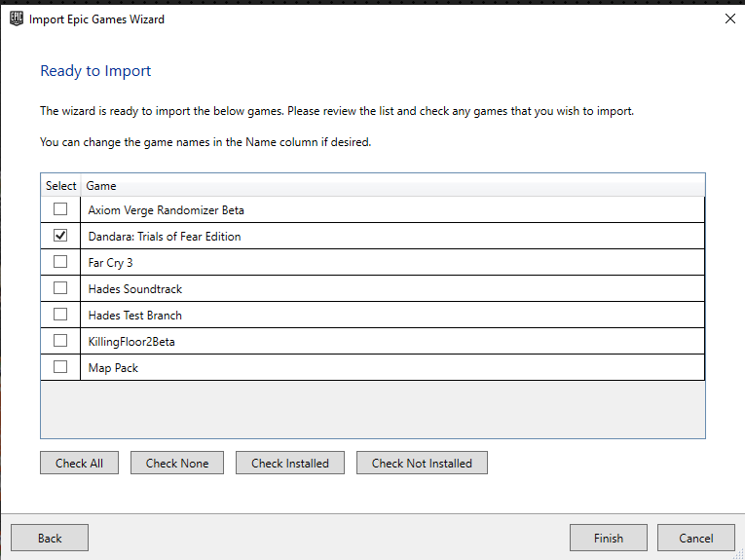Viewport: 745px width, 560px height.
Task: Click Finish to import games
Action: (x=608, y=538)
